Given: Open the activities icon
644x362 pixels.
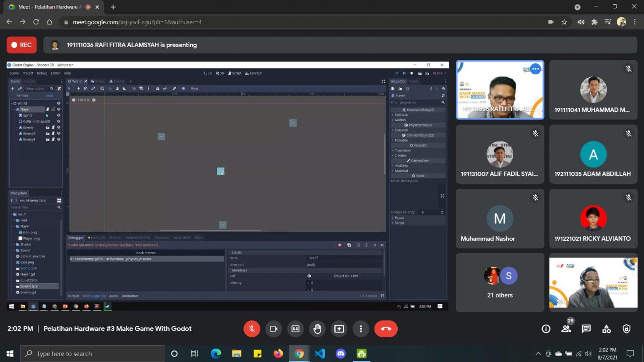Looking at the screenshot, I should (606, 329).
